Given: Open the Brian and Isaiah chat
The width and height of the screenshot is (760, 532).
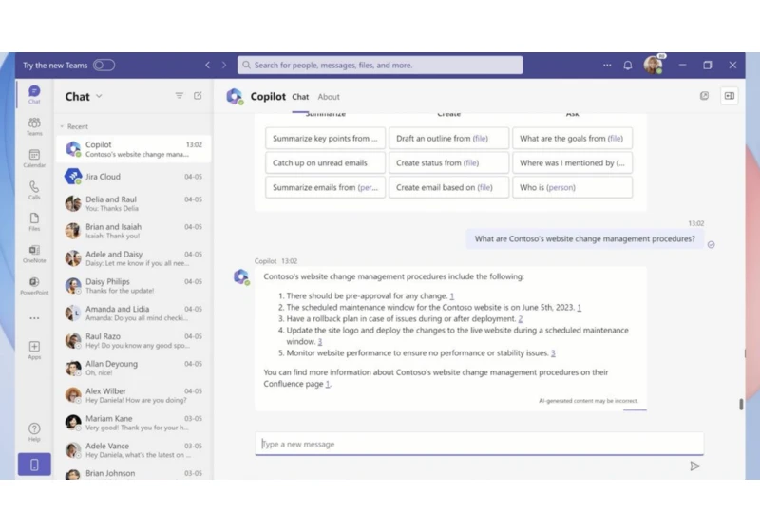Looking at the screenshot, I should coord(133,231).
